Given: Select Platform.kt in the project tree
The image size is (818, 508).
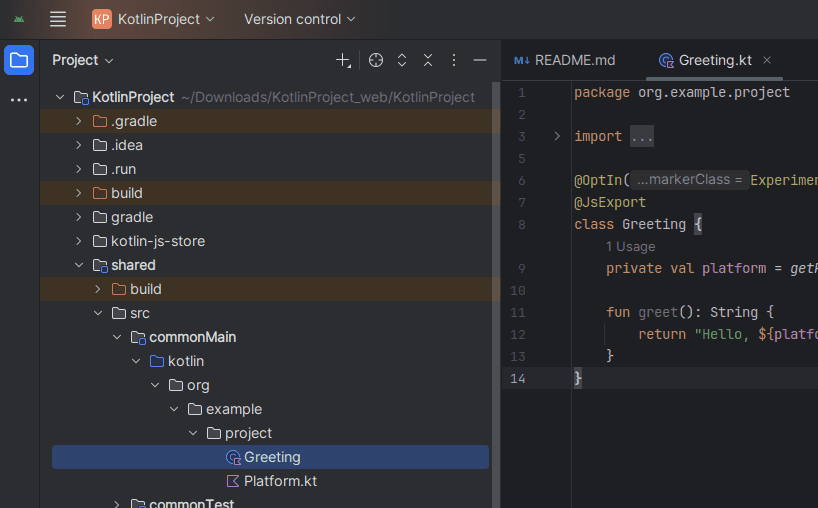Looking at the screenshot, I should point(280,481).
